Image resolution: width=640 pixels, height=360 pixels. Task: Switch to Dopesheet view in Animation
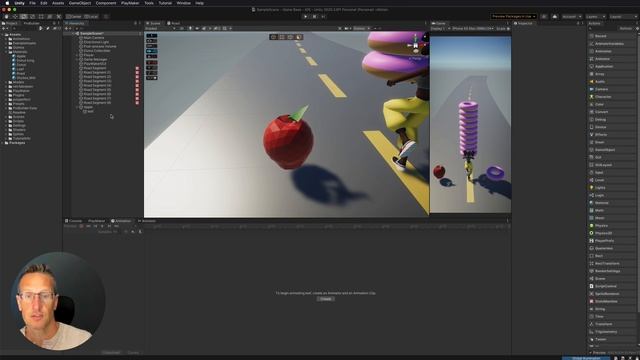111,353
